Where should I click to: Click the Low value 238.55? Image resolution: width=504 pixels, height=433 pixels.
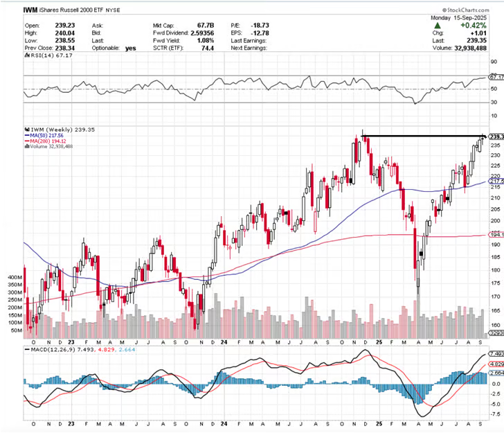tap(65, 41)
